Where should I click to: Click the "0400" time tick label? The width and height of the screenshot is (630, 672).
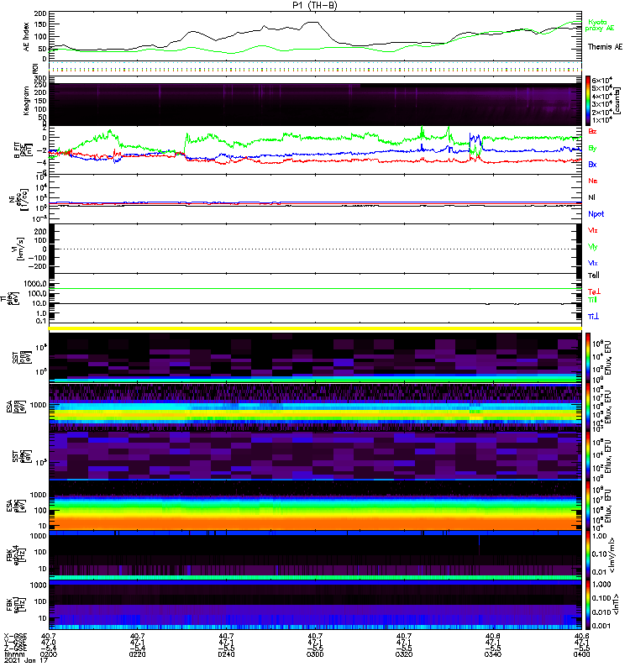point(581,654)
